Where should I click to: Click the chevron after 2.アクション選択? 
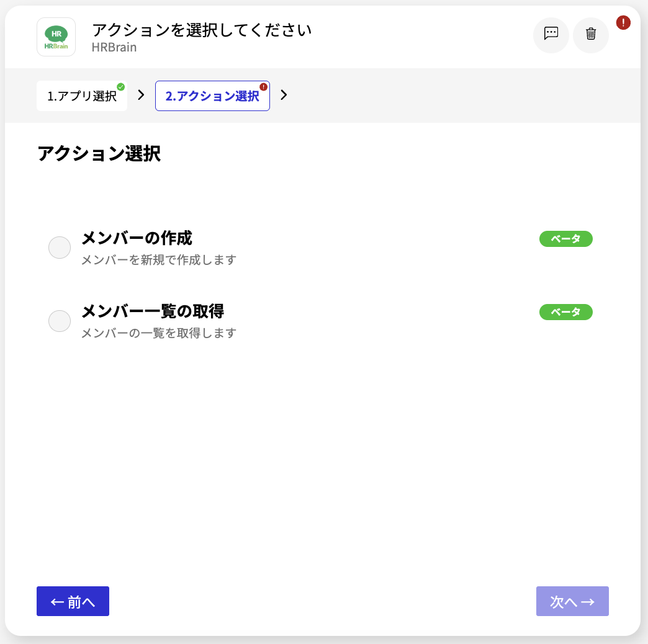[x=284, y=95]
